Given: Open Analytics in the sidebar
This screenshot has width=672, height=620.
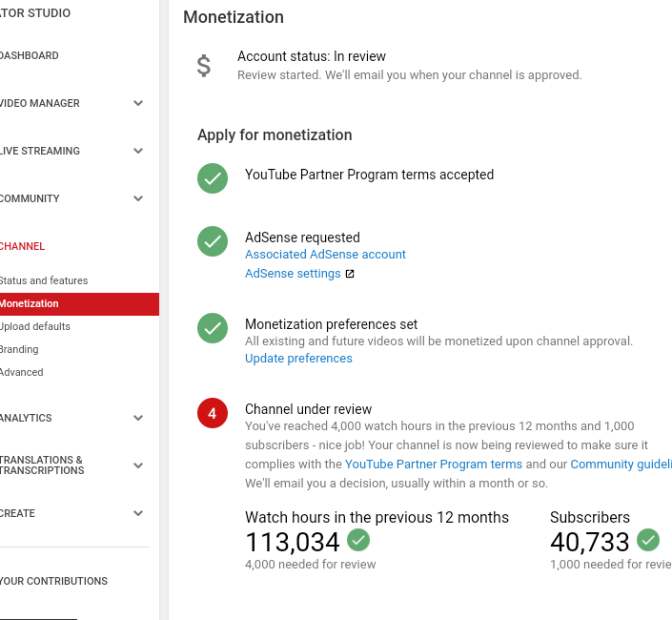Looking at the screenshot, I should [x=26, y=418].
